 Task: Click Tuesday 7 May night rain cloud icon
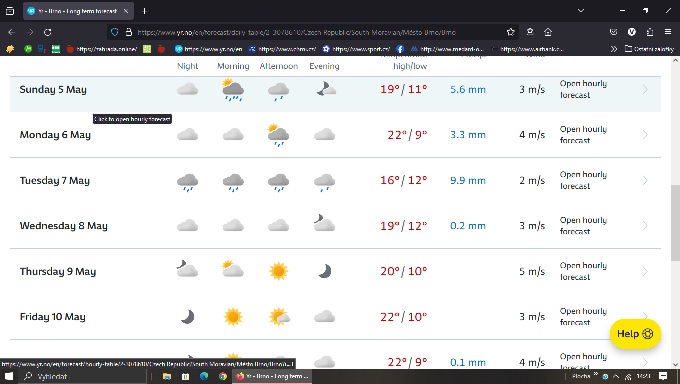tap(187, 182)
